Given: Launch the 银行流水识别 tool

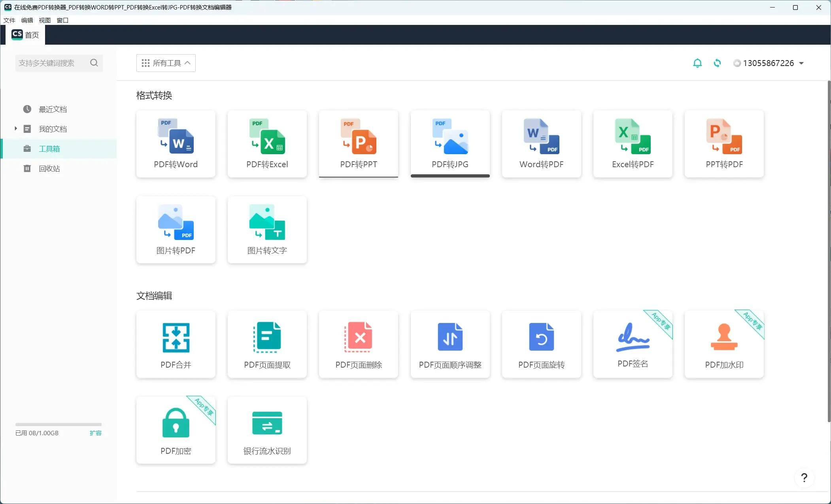Looking at the screenshot, I should 267,430.
